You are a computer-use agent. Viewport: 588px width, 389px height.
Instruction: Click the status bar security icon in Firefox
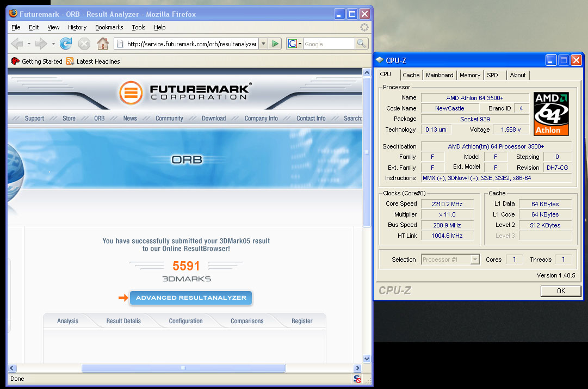coord(357,379)
